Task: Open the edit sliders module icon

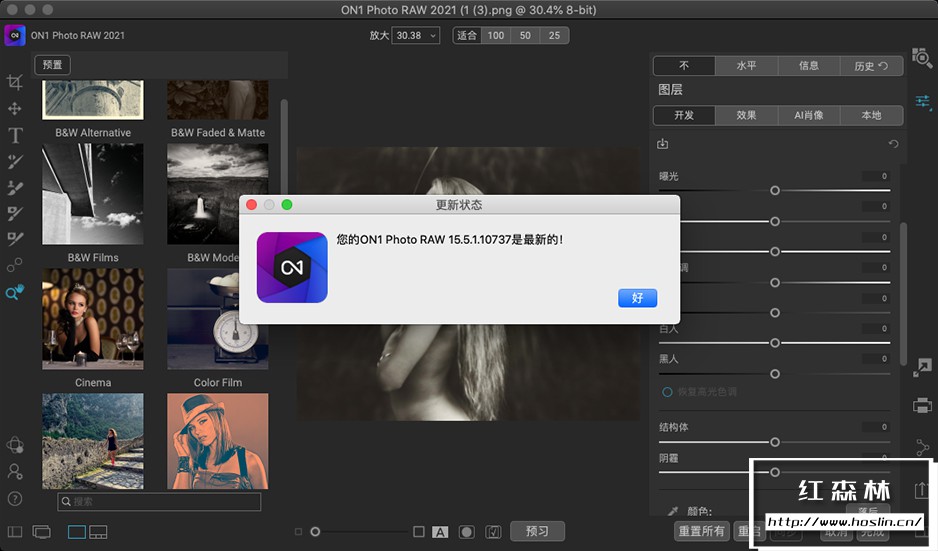Action: [x=922, y=102]
